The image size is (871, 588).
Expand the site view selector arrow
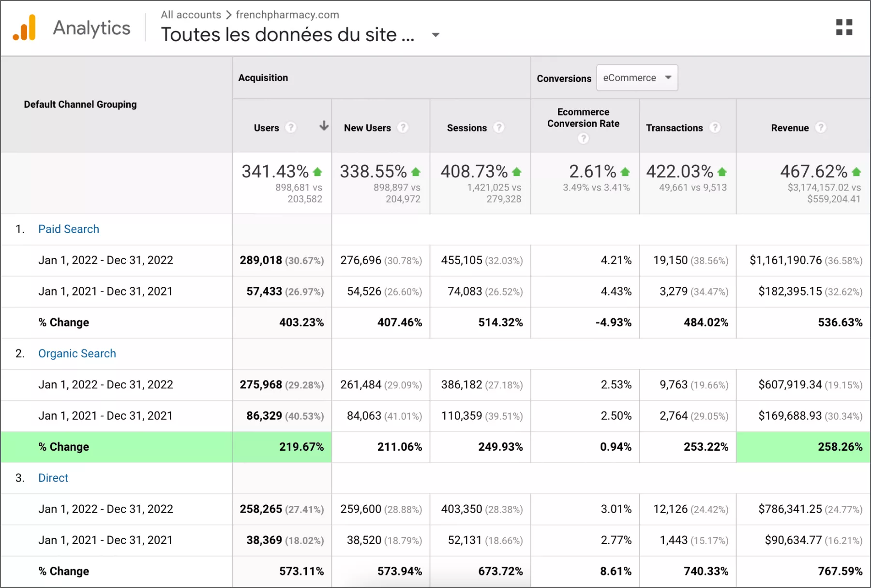click(435, 35)
